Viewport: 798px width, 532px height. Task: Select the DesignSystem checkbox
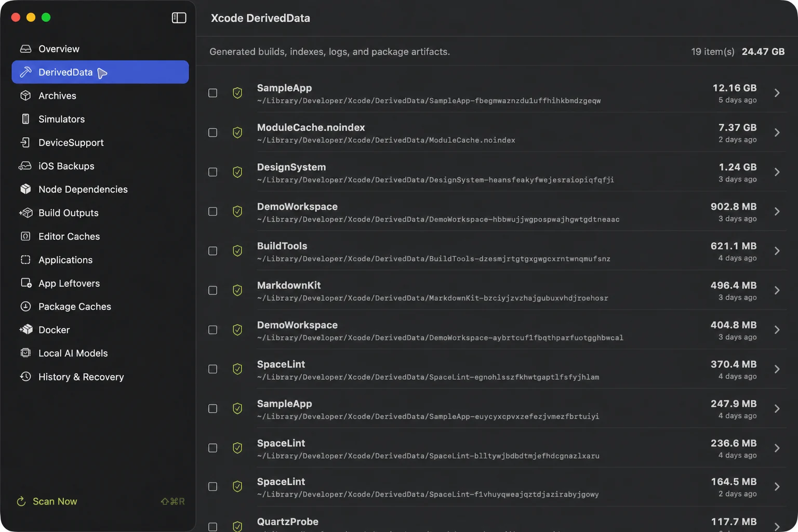213,172
